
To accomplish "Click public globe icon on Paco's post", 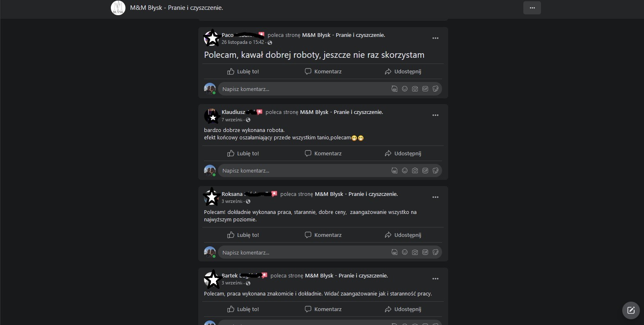I will pos(270,43).
